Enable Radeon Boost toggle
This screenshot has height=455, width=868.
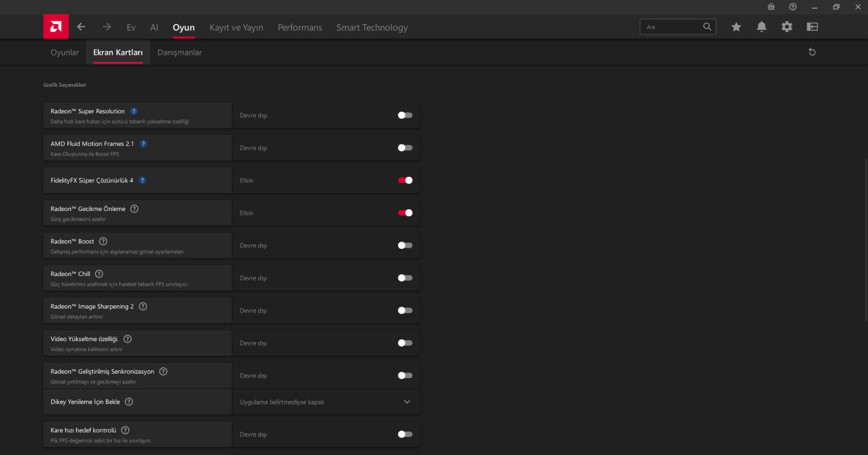click(405, 246)
